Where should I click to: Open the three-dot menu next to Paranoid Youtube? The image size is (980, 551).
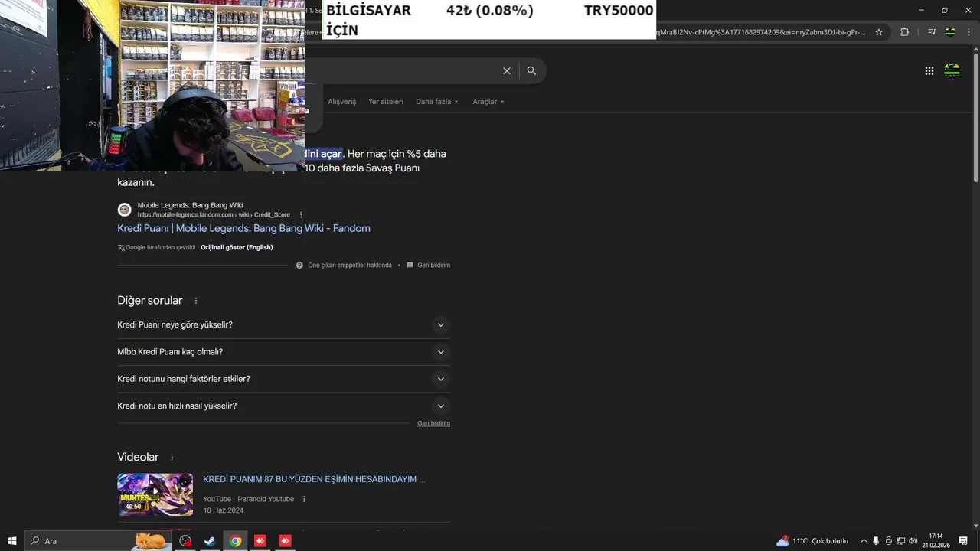pyautogui.click(x=304, y=499)
